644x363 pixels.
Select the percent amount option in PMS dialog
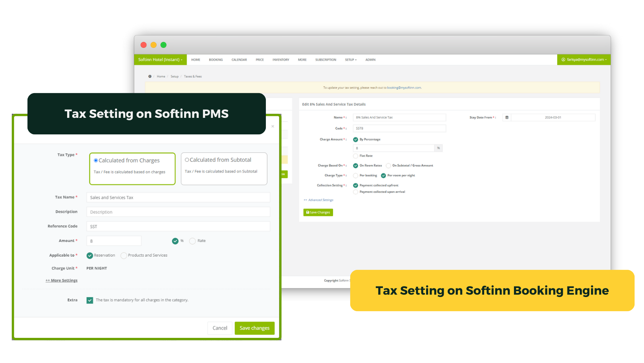click(x=175, y=241)
